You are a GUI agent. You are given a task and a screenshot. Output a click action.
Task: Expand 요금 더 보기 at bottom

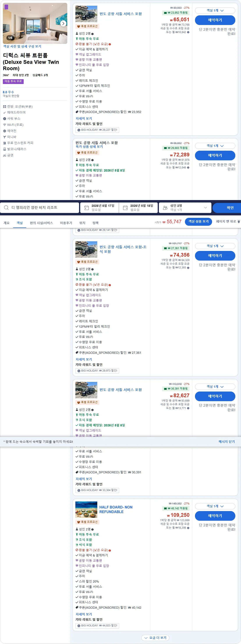[x=155, y=638]
